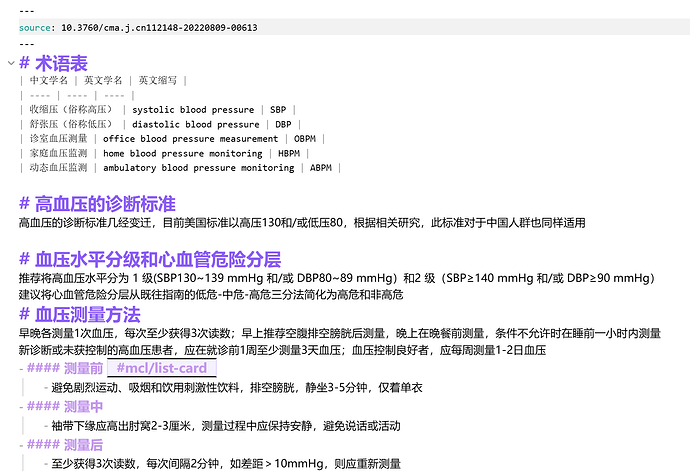The width and height of the screenshot is (690, 471).
Task: Click table header cell 中文学名
Action: 49,80
